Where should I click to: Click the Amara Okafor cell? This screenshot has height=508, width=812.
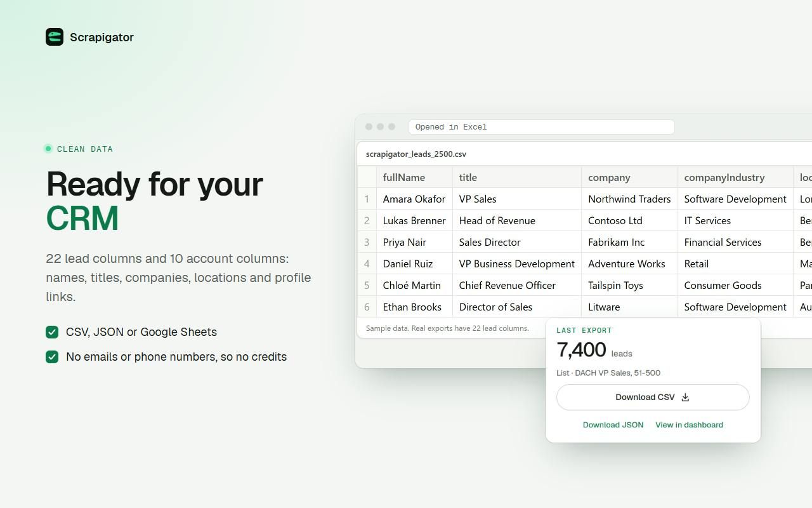(x=414, y=199)
